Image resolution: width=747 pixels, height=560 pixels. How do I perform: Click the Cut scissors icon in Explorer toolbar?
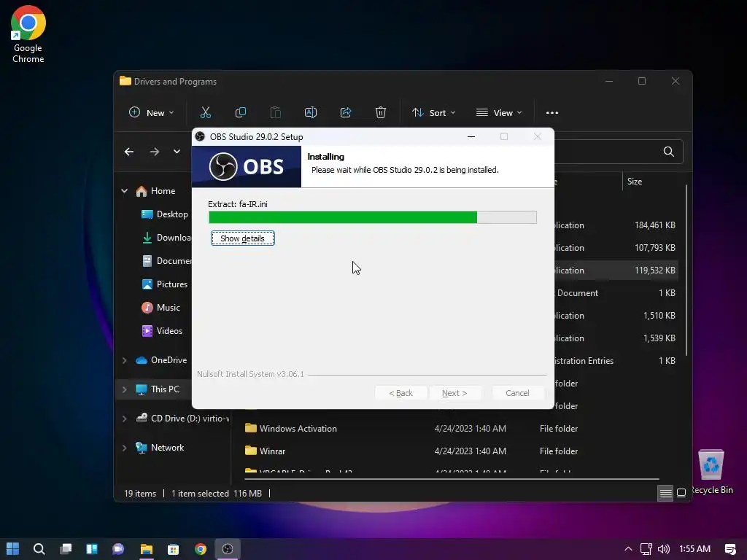205,113
